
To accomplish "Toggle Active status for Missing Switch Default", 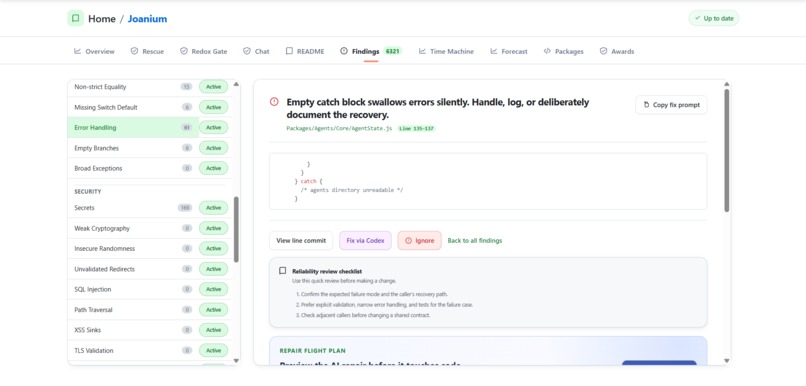I will (x=213, y=107).
